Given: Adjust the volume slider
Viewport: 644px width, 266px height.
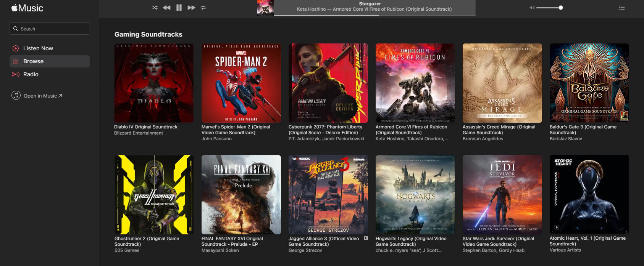Looking at the screenshot, I should pyautogui.click(x=549, y=8).
